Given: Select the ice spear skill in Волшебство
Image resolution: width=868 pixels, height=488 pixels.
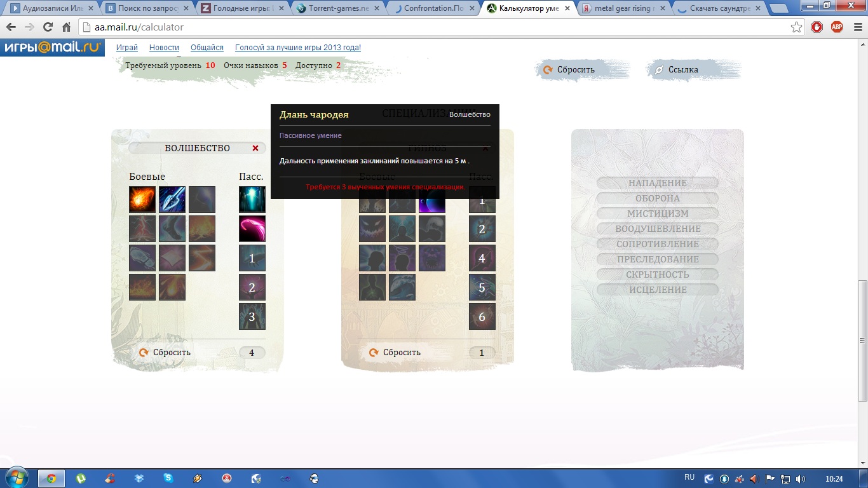Looking at the screenshot, I should pyautogui.click(x=172, y=200).
